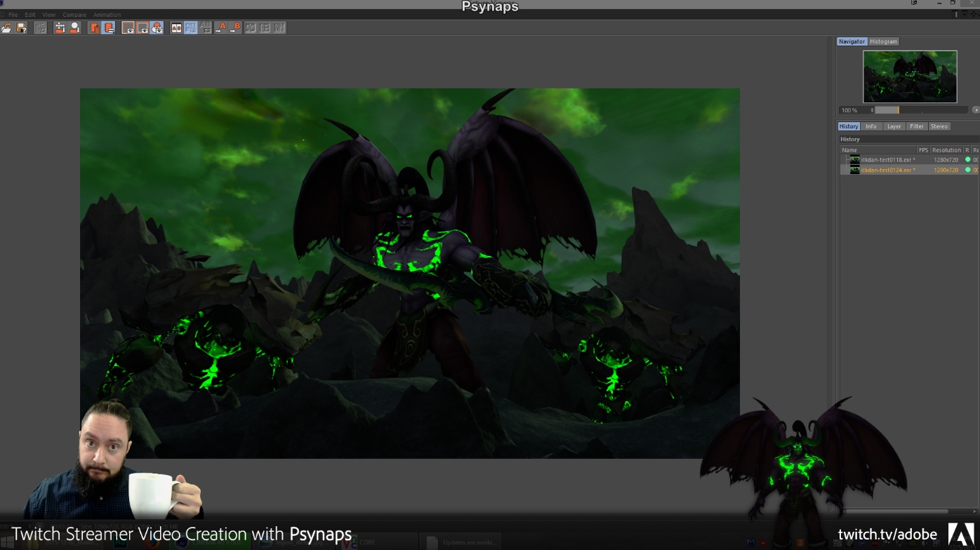Toggle the highlighted blue AB icon
980x550 pixels.
coord(191,28)
